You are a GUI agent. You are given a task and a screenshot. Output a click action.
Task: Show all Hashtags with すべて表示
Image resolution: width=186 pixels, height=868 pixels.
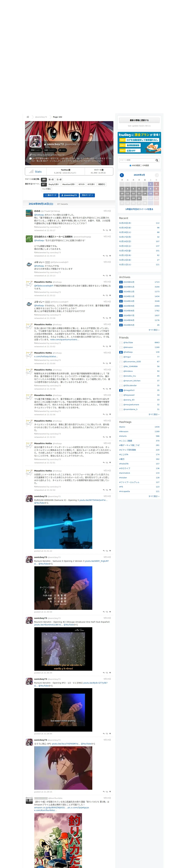pos(154,496)
